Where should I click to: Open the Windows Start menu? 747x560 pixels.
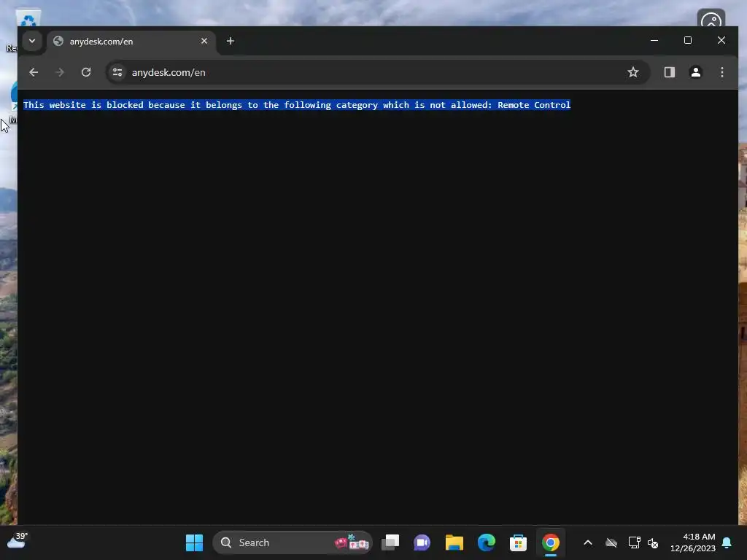click(x=194, y=542)
